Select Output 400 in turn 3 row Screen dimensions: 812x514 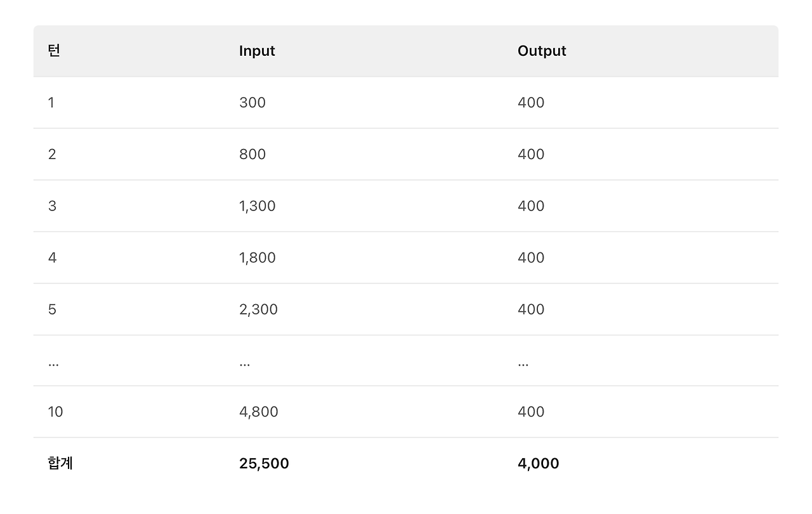click(531, 206)
